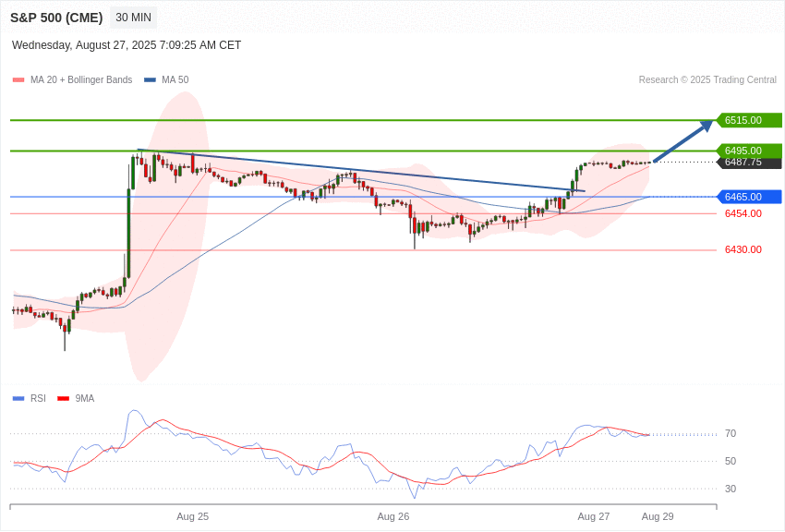Click the 9MA red legend swatch
This screenshot has width=785, height=532.
[63, 398]
